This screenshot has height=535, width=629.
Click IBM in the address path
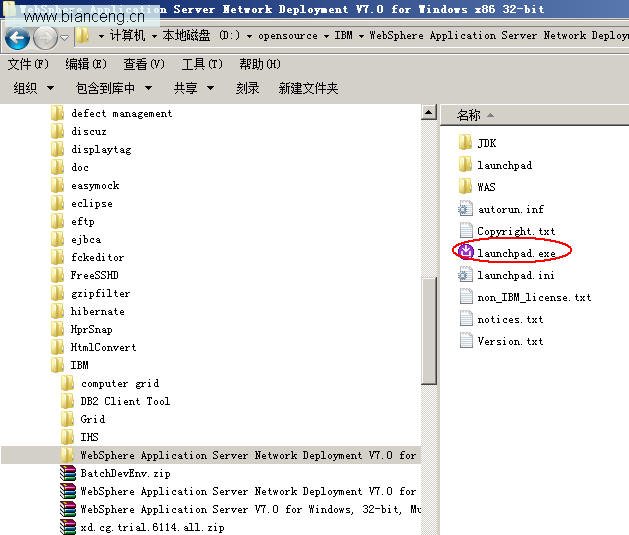pyautogui.click(x=344, y=35)
